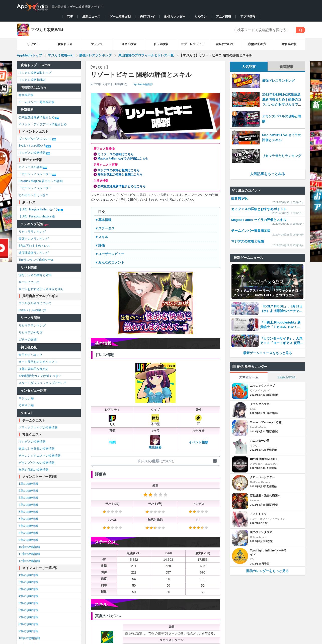Click 配信カレンダーをもっと見る link

click(x=267, y=571)
